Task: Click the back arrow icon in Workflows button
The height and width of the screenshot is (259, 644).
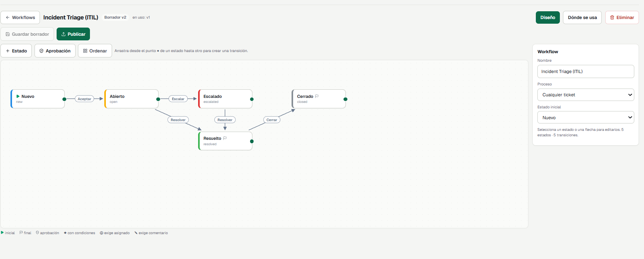Action: coord(8,17)
